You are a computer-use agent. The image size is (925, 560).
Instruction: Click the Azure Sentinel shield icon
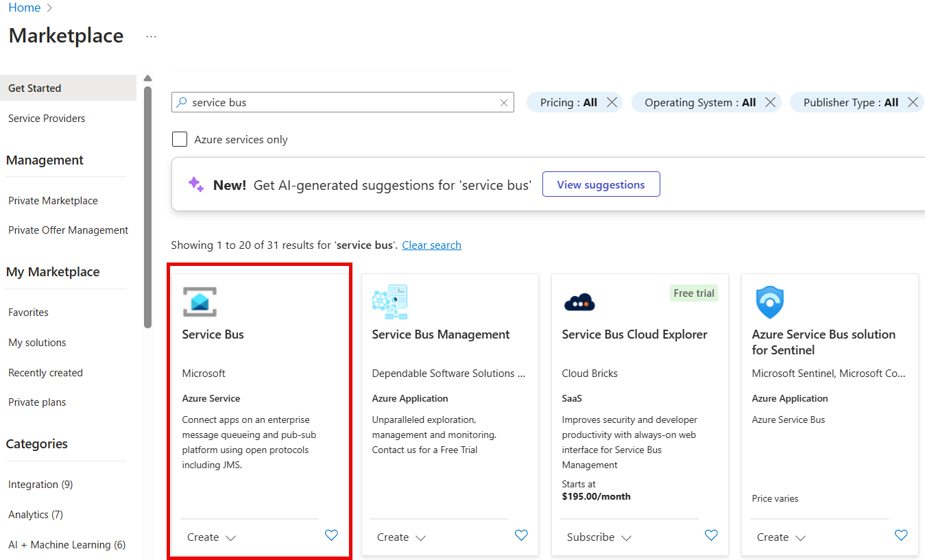(x=769, y=302)
